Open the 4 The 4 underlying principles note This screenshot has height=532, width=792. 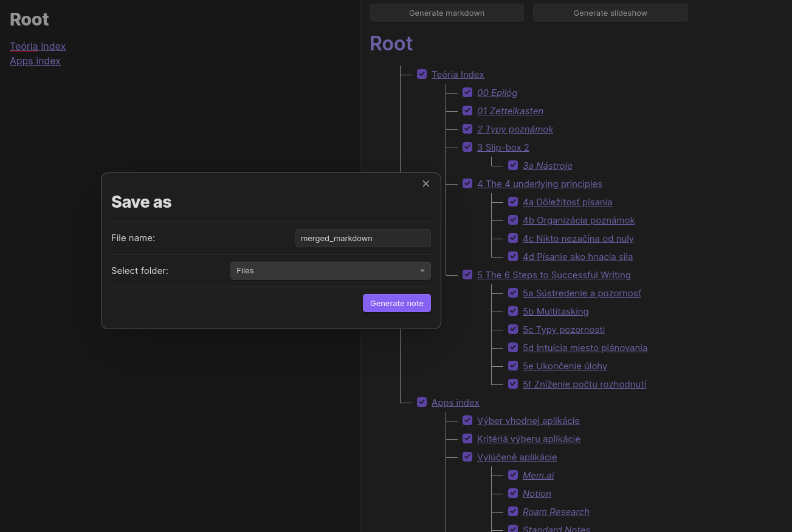coord(539,183)
